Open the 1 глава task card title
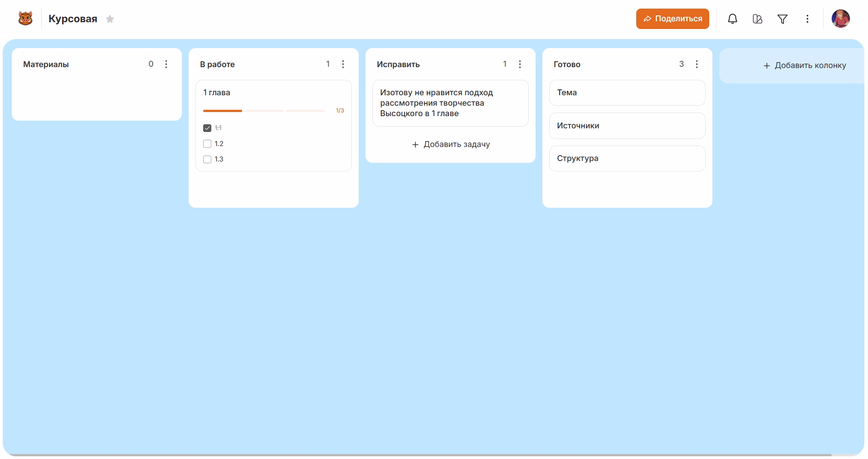Viewport: 868px width, 459px height. coord(217,93)
